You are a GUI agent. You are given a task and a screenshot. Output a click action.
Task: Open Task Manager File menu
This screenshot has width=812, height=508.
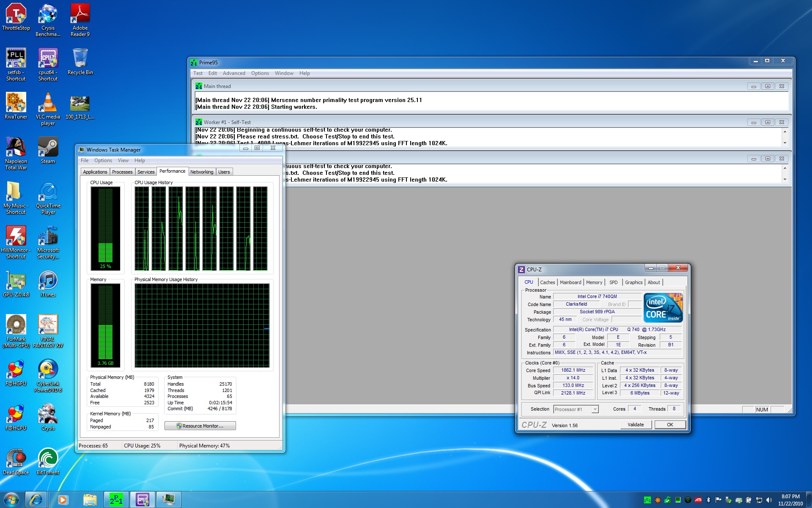(85, 160)
